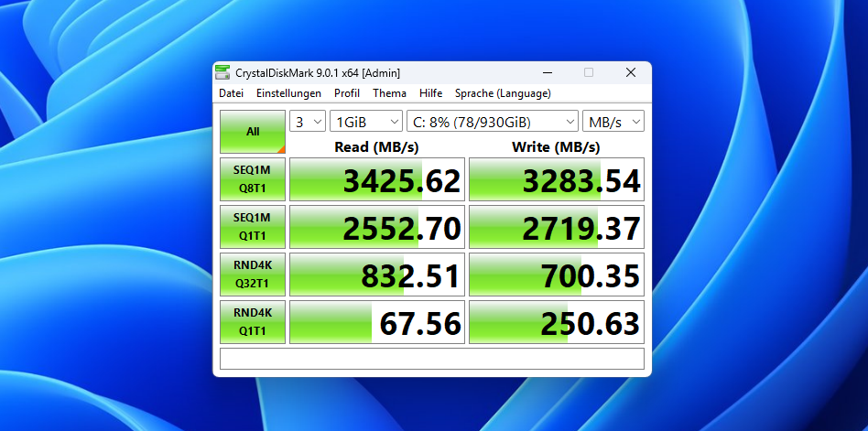Run the RND4K Q32T1 test
This screenshot has width=868, height=431.
[253, 275]
